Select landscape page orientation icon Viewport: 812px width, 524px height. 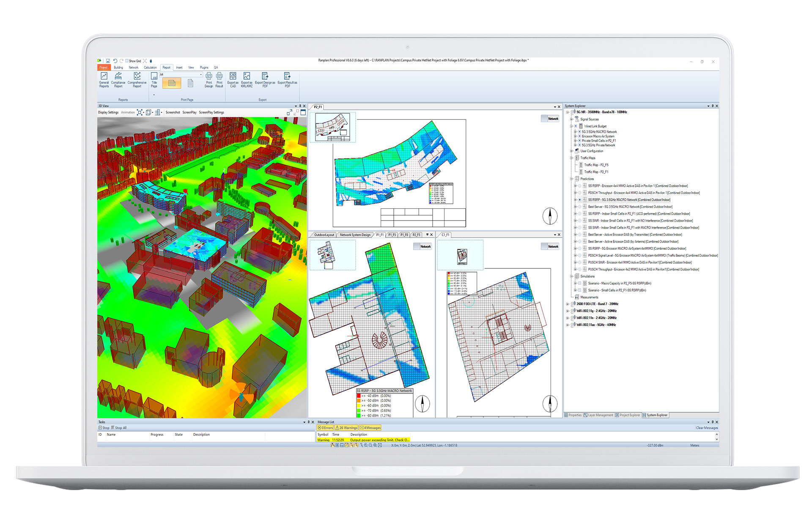(172, 83)
